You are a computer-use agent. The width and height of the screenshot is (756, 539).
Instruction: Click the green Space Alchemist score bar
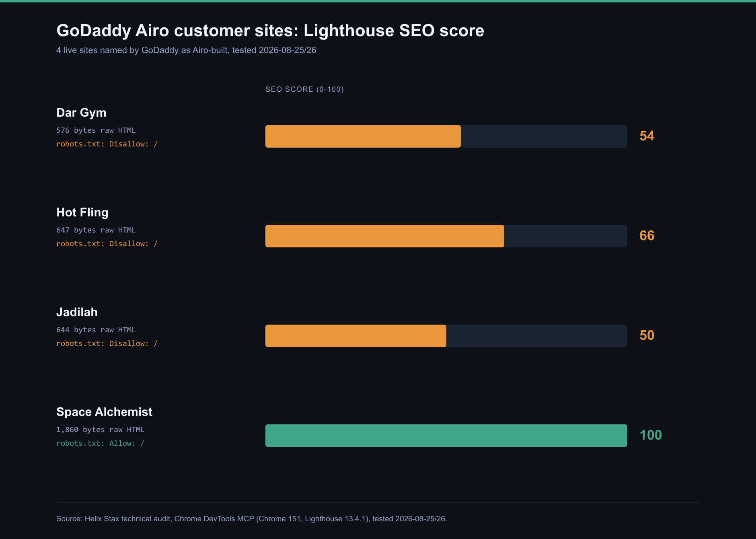coord(446,436)
